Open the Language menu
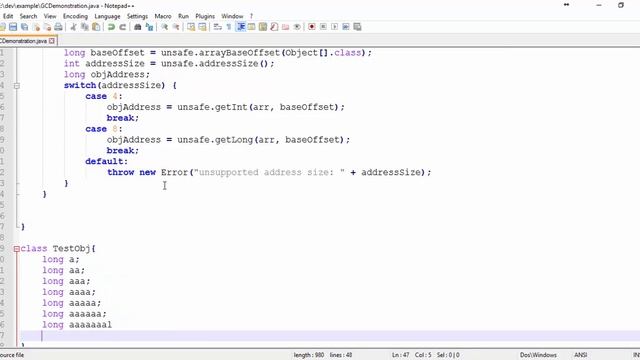The height and width of the screenshot is (360, 640). click(107, 16)
